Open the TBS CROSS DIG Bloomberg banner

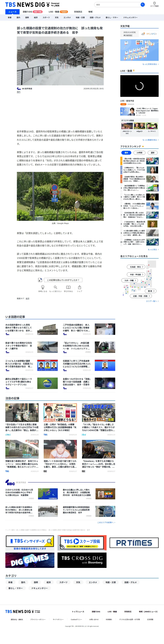point(82,560)
